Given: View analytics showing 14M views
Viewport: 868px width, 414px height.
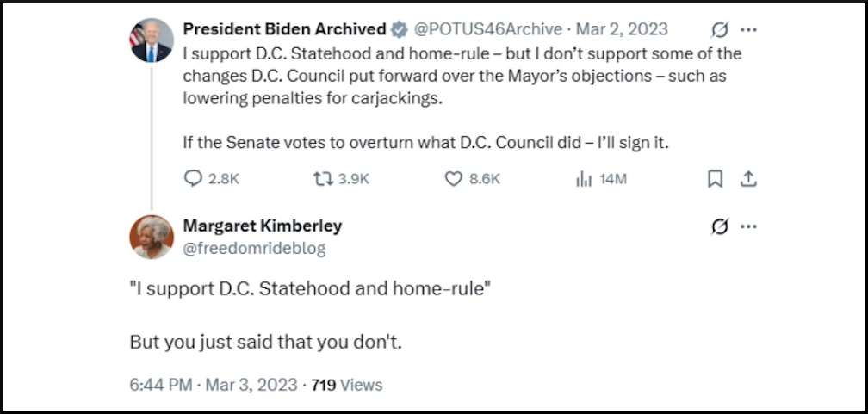Looking at the screenshot, I should 584,179.
